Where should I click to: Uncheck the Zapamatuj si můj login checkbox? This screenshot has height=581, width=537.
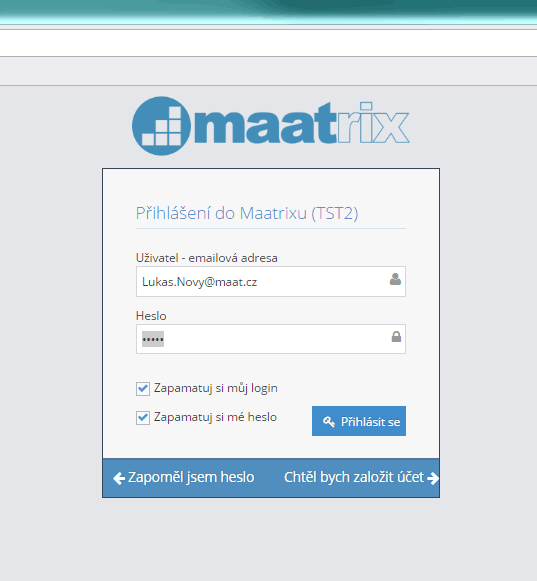pyautogui.click(x=143, y=389)
